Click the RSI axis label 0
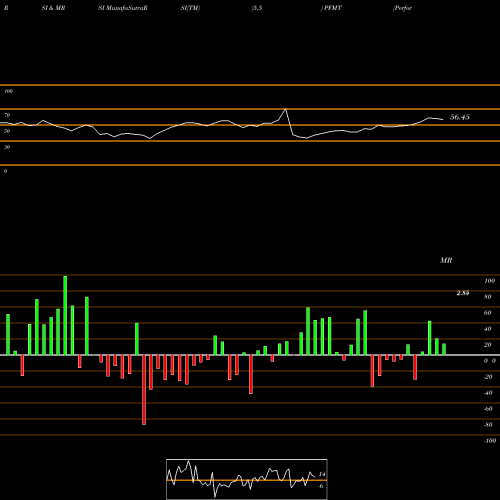The height and width of the screenshot is (500, 500). [x=5, y=171]
